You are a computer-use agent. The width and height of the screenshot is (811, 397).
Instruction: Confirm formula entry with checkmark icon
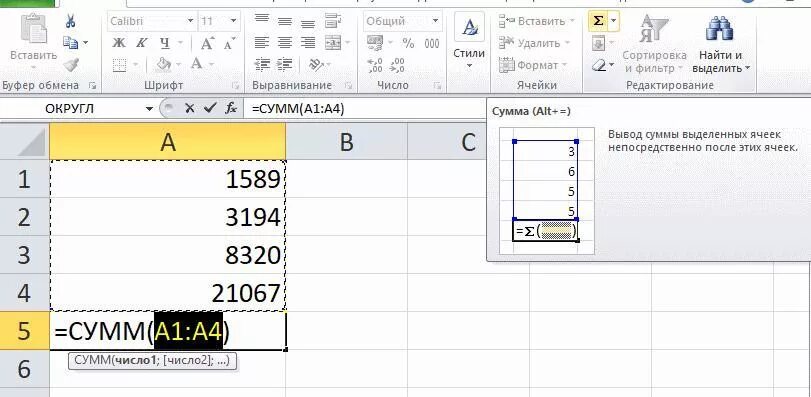209,109
